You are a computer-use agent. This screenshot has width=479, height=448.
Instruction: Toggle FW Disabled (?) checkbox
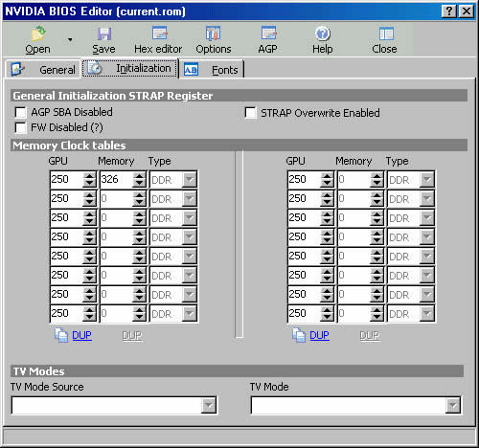20,127
